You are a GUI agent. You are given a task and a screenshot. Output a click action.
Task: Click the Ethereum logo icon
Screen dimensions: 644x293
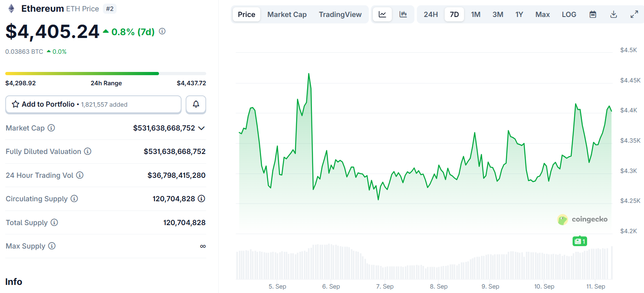tap(11, 8)
